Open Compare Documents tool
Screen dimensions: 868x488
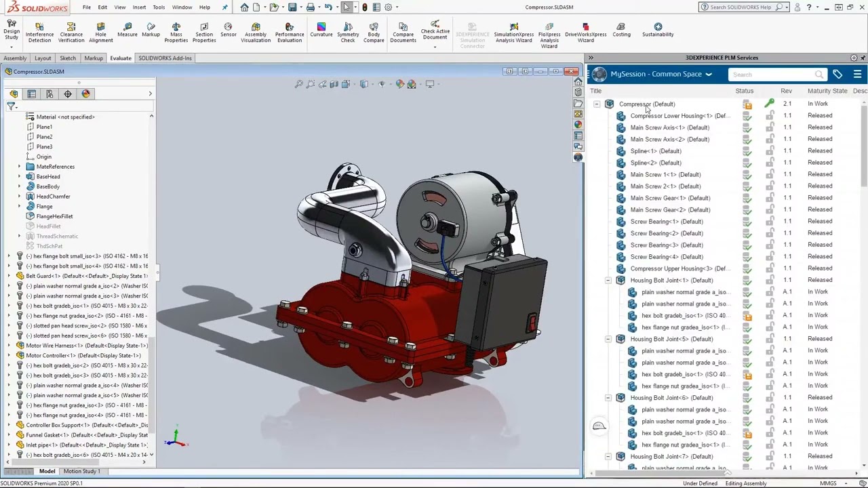point(403,33)
